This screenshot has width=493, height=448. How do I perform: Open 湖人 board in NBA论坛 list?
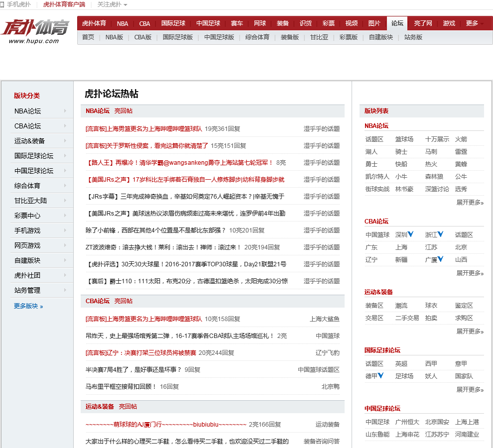[x=371, y=151]
